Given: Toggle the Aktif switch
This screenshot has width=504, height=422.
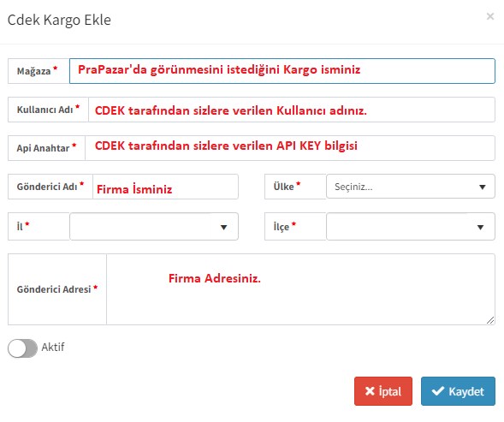Looking at the screenshot, I should pos(22,348).
